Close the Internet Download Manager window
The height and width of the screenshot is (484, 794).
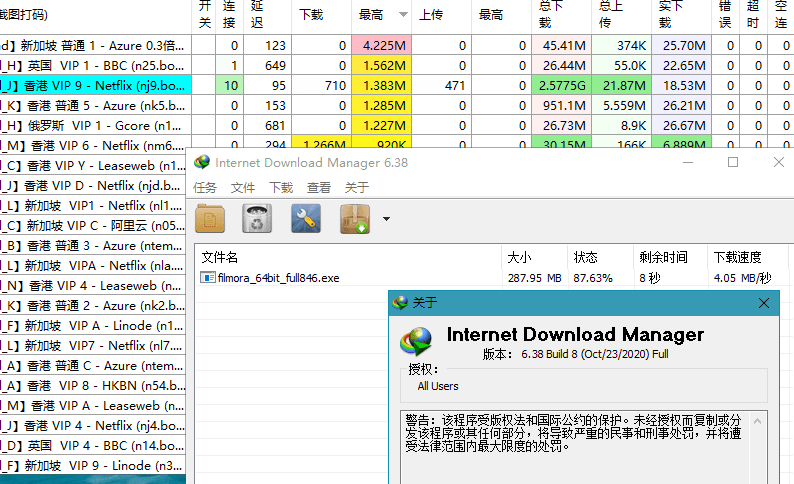tap(779, 163)
